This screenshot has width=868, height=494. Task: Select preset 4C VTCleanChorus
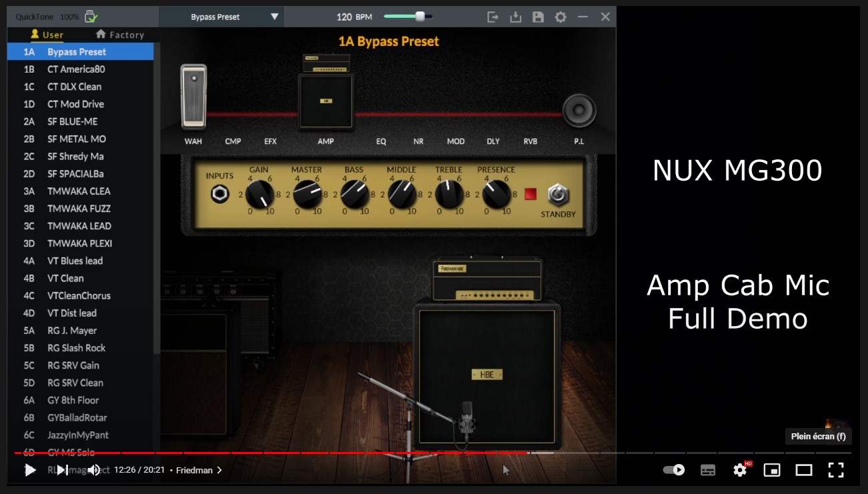coord(81,295)
